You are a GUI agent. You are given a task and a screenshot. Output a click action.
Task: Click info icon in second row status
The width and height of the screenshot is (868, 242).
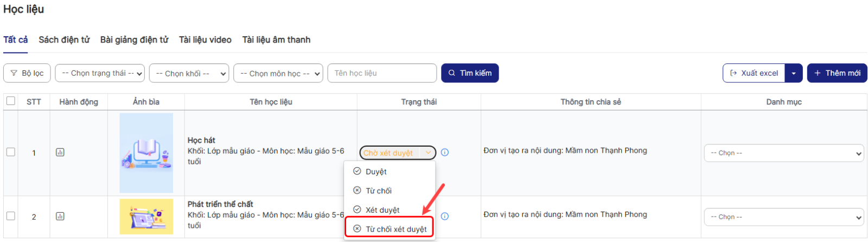445,217
